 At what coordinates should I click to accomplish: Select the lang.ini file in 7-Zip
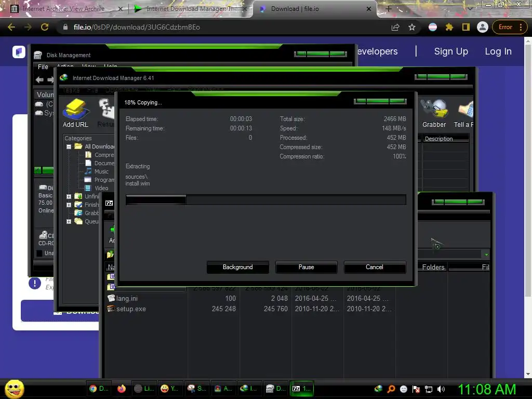coord(127,298)
